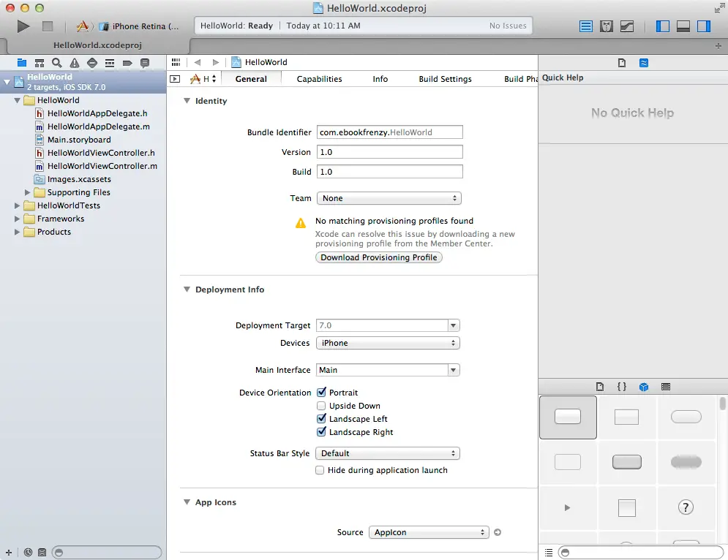Open the Devices dropdown
The image size is (728, 560).
(x=388, y=343)
